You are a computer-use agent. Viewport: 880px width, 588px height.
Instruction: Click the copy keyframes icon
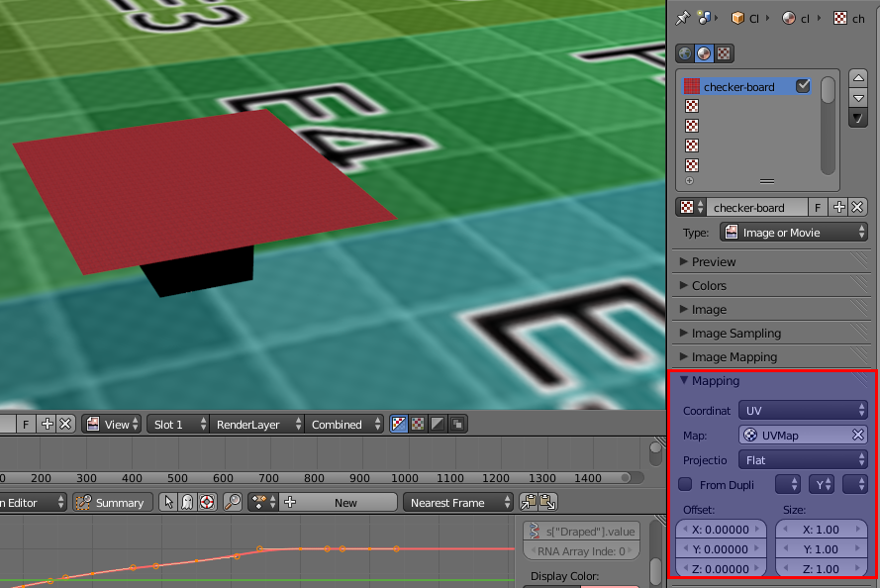529,503
